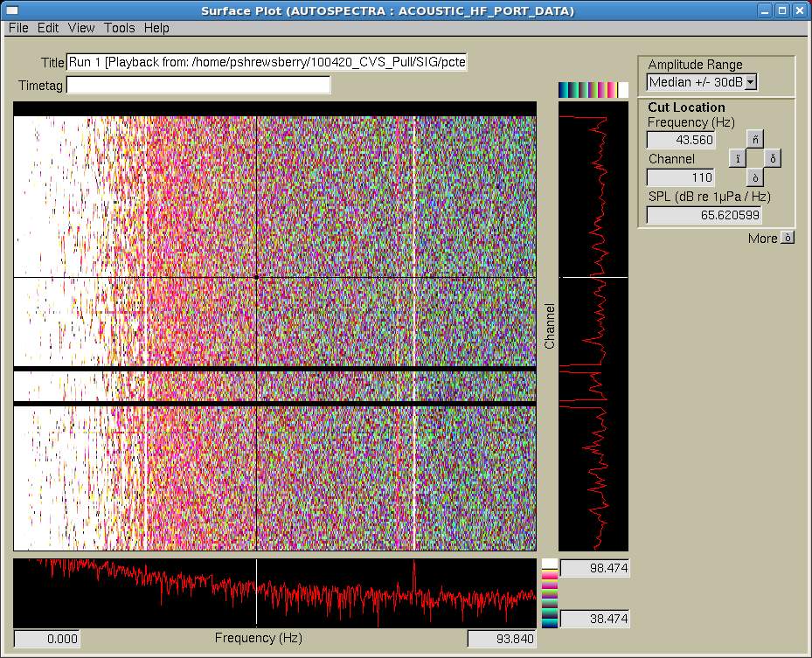The height and width of the screenshot is (658, 812).
Task: Open the Tools menu
Action: tap(120, 28)
